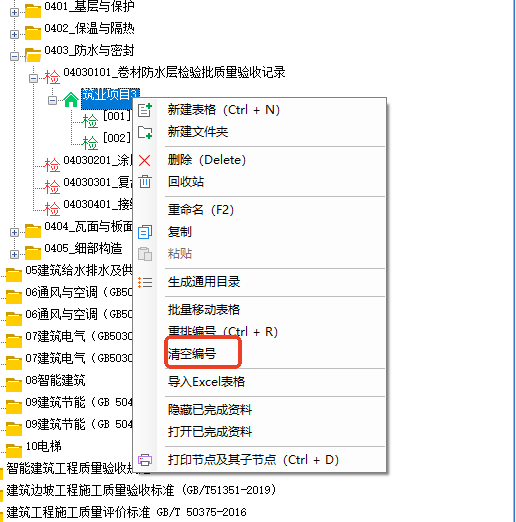This screenshot has width=516, height=522.
Task: Click the green house project icon
Action: tap(71, 100)
